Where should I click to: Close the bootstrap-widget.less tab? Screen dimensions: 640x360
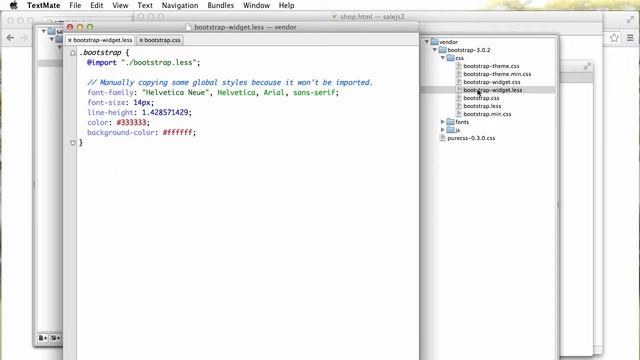(70, 40)
